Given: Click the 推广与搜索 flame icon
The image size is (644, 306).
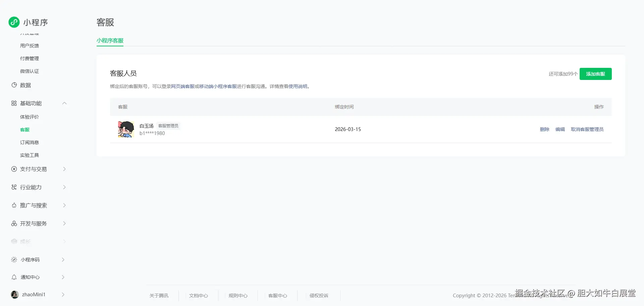Looking at the screenshot, I should 14,205.
